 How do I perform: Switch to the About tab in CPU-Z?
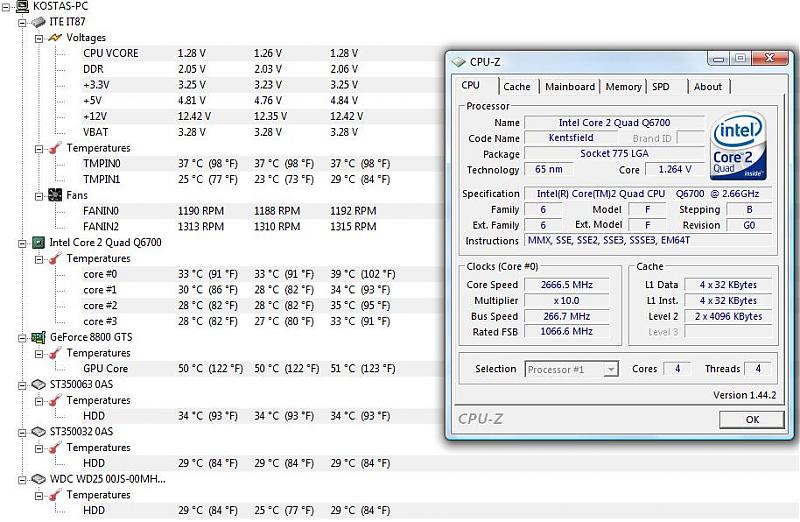708,87
